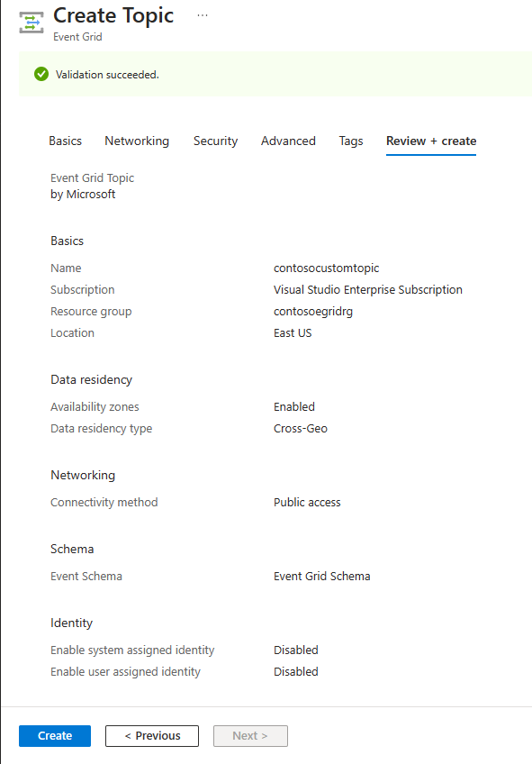532x764 pixels.
Task: Click the Cross-Geo data residency value
Action: [x=301, y=428]
